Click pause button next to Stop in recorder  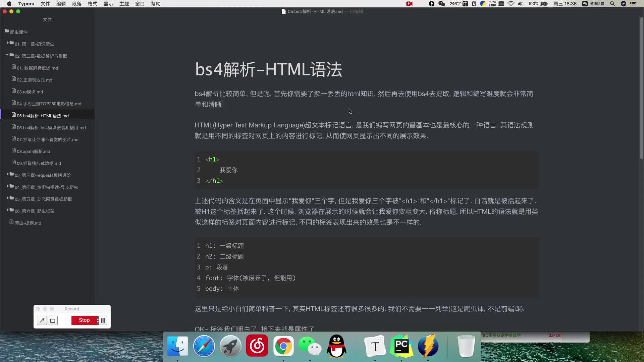(103, 320)
